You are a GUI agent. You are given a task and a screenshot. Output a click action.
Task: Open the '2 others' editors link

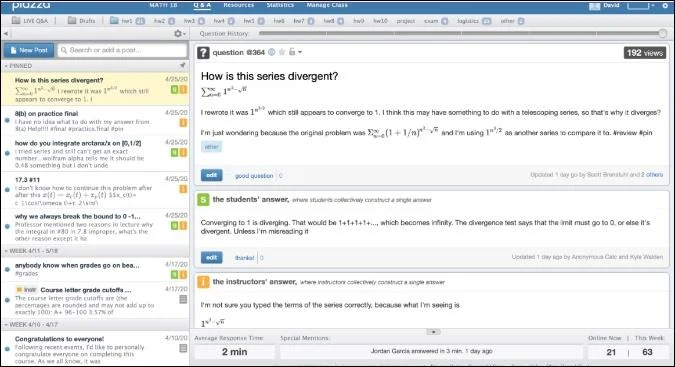pyautogui.click(x=652, y=175)
